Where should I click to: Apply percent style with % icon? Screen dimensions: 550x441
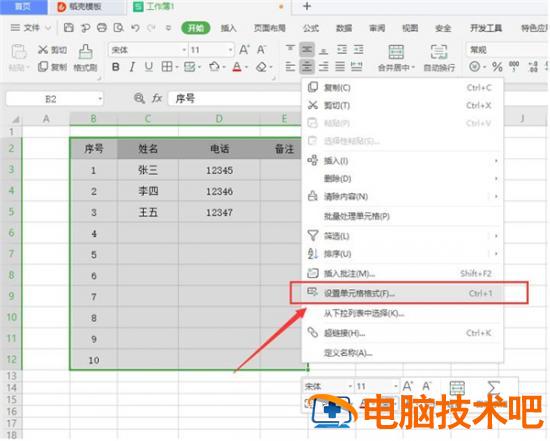497,67
